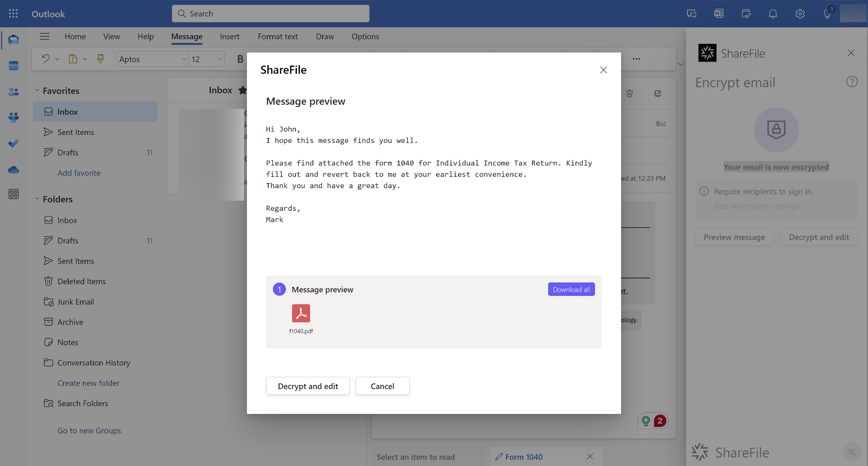
Task: Select the Format painter icon
Action: pyautogui.click(x=100, y=59)
